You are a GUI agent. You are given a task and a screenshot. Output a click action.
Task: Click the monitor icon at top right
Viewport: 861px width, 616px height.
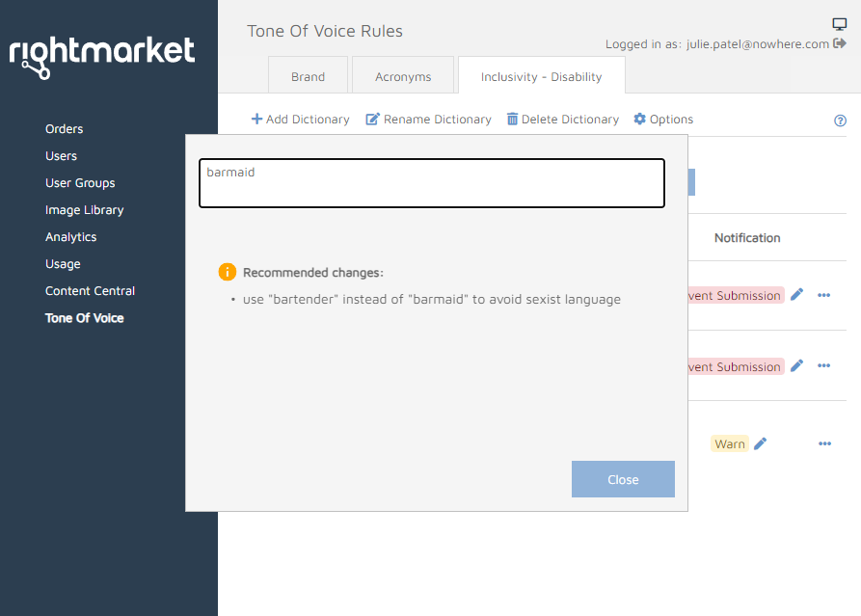(x=839, y=24)
